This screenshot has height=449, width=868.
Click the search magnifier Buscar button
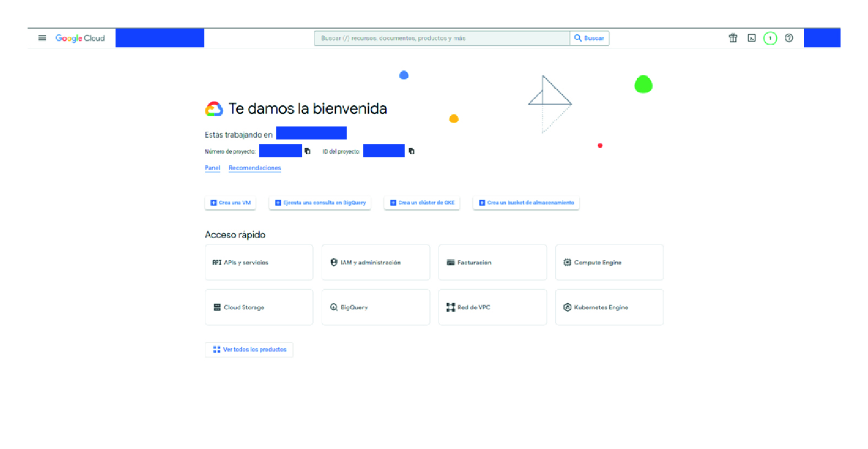pyautogui.click(x=589, y=38)
